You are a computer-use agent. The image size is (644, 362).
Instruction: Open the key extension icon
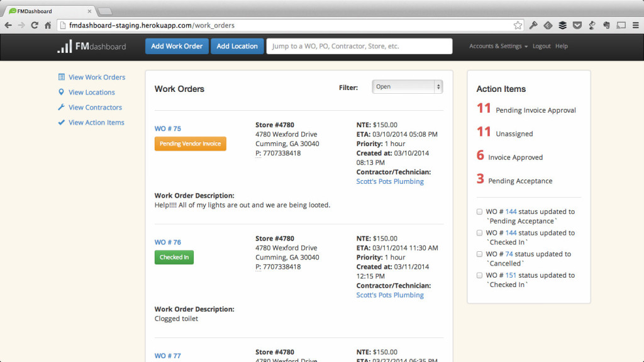point(533,26)
